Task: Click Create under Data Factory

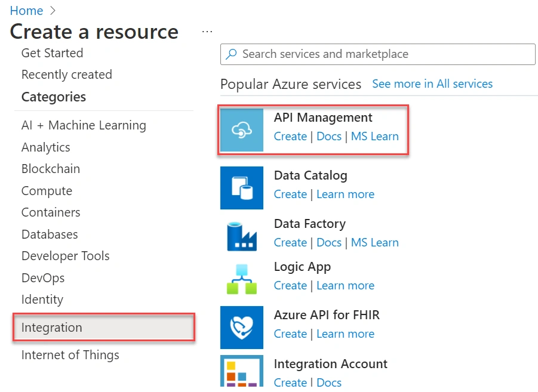Action: pos(290,243)
